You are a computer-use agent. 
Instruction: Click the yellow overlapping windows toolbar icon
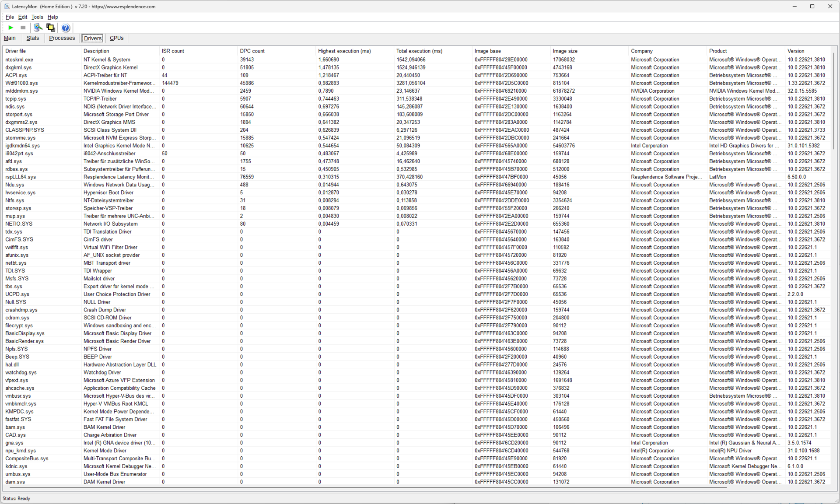click(51, 28)
